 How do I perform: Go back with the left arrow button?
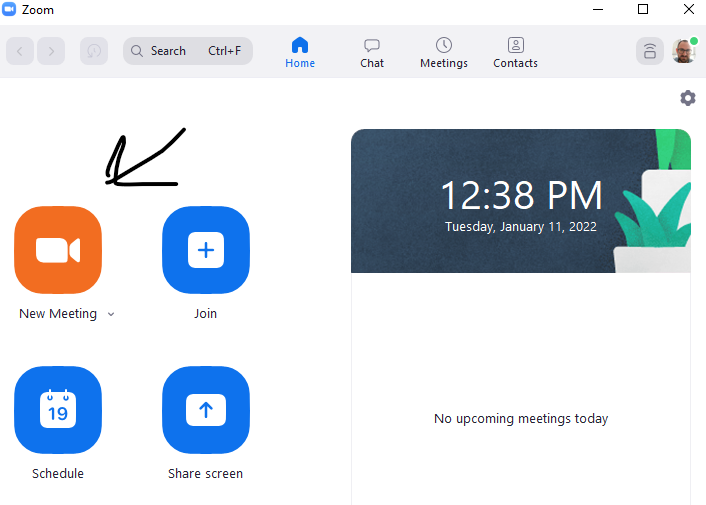(x=20, y=51)
